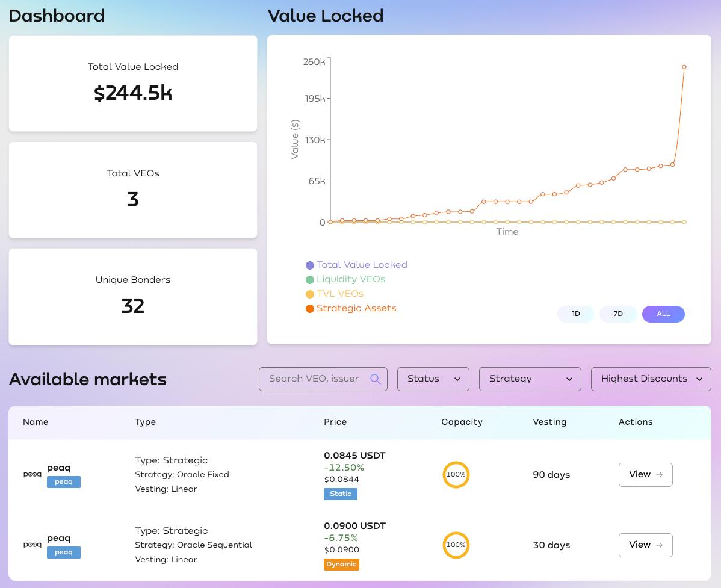Click the Actions column header

tap(636, 422)
